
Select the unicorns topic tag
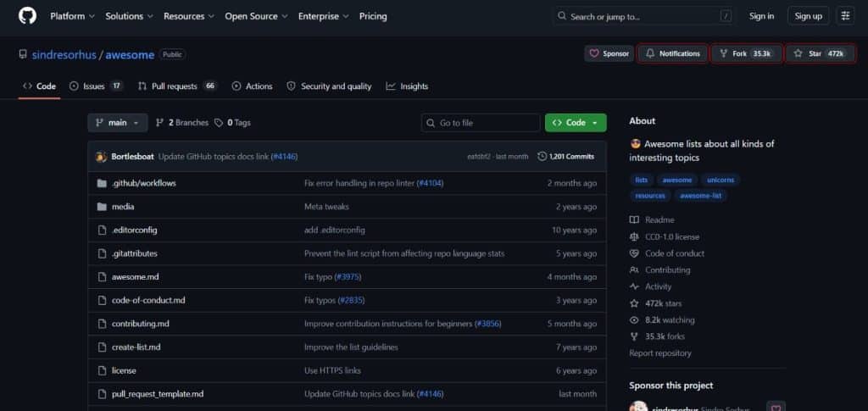721,180
